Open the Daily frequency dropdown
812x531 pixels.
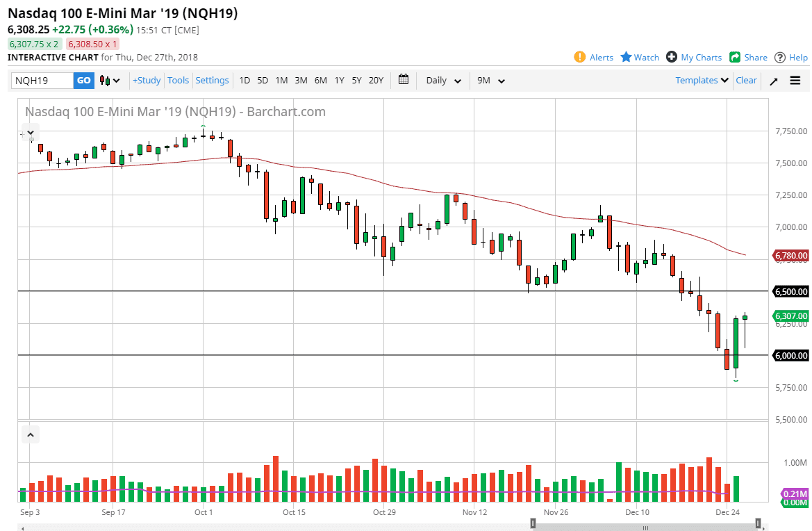442,80
